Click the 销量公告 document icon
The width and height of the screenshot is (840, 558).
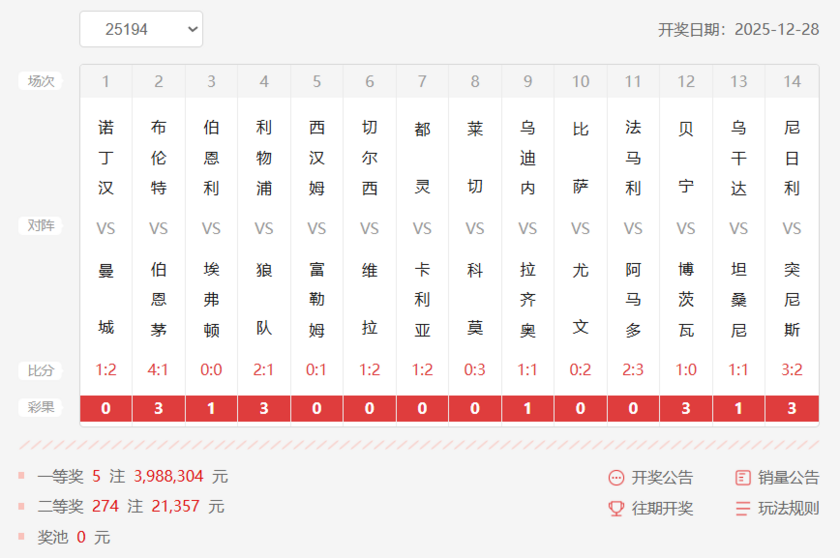click(x=742, y=478)
